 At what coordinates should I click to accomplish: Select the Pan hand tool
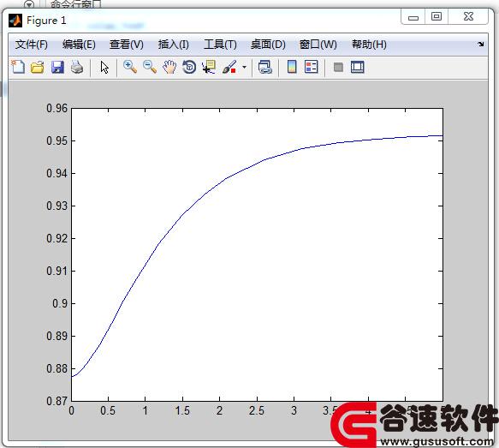pos(169,67)
